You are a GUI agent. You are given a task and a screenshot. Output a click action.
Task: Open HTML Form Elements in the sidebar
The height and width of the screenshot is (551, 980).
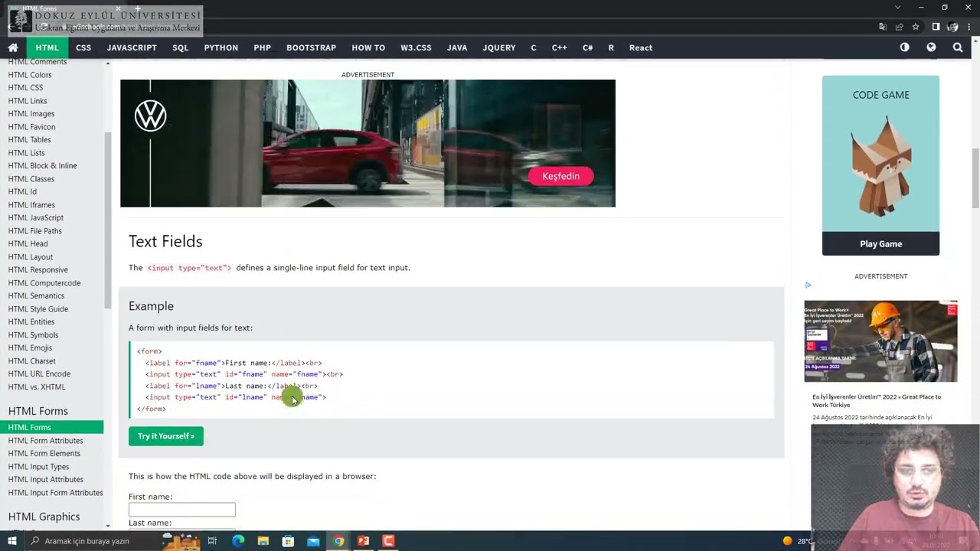pos(44,454)
